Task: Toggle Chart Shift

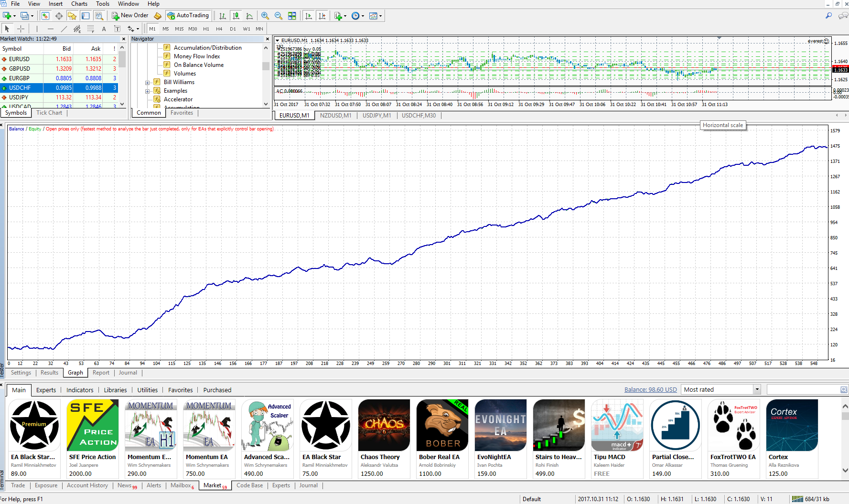Action: tap(322, 16)
